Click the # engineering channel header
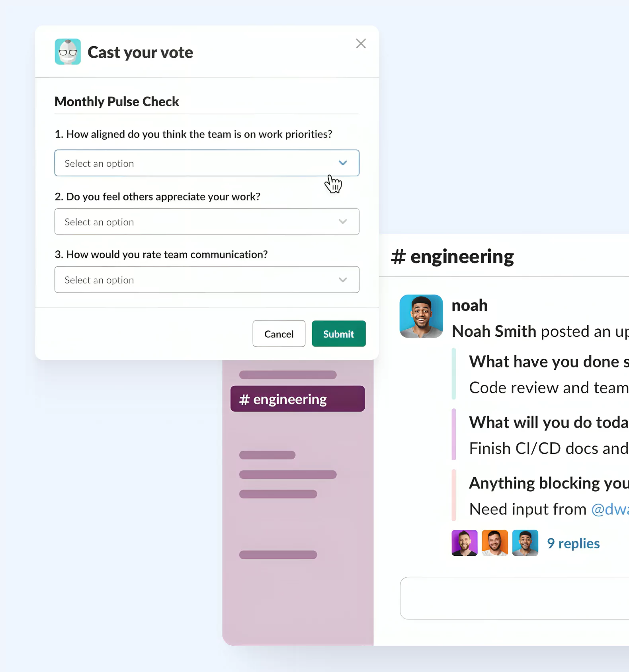 pyautogui.click(x=452, y=256)
